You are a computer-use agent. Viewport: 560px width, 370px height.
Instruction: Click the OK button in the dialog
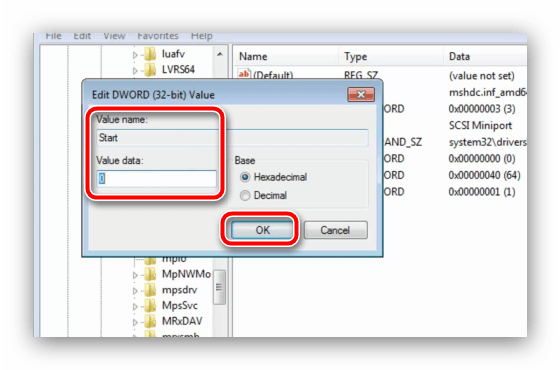click(262, 230)
